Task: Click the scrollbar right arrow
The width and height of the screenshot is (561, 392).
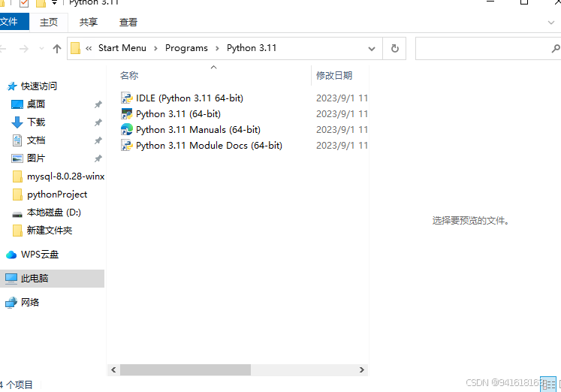Action: (362, 369)
